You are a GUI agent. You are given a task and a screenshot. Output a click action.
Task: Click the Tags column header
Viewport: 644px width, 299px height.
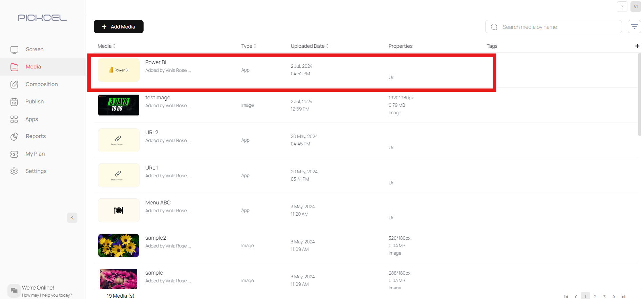(x=492, y=46)
